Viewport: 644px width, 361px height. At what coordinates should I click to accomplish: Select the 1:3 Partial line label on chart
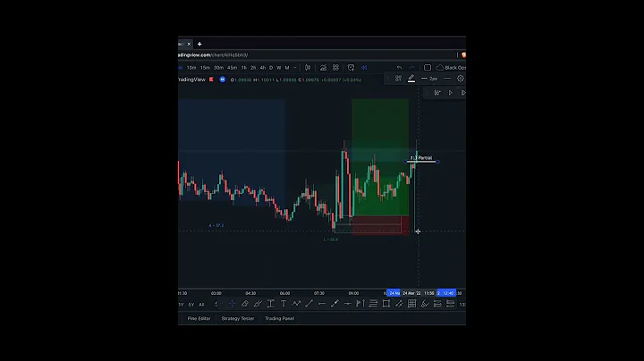coord(421,158)
